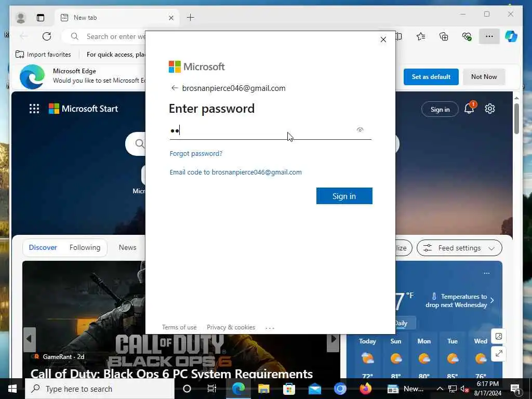Click Sign in on Microsoft Start page
532x399 pixels.
[x=440, y=109]
